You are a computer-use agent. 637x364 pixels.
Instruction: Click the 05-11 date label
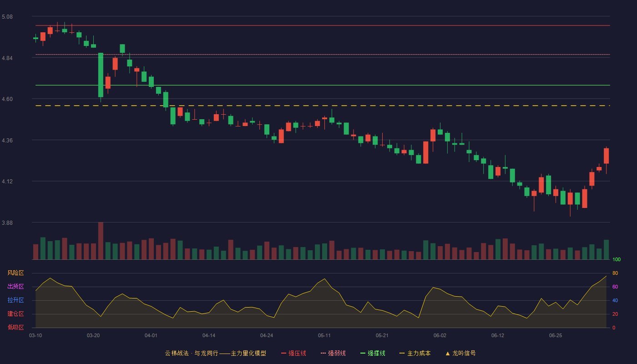coord(324,335)
